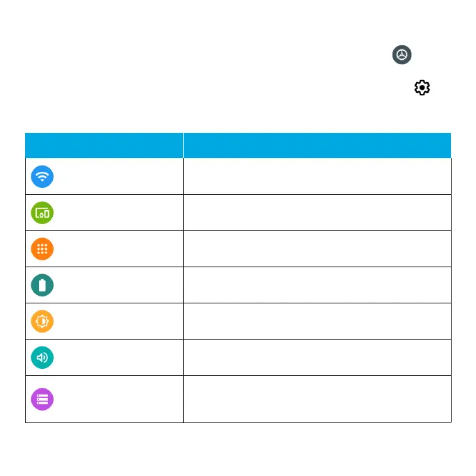Select the orange apps grid icon
476x476 pixels.
point(42,249)
